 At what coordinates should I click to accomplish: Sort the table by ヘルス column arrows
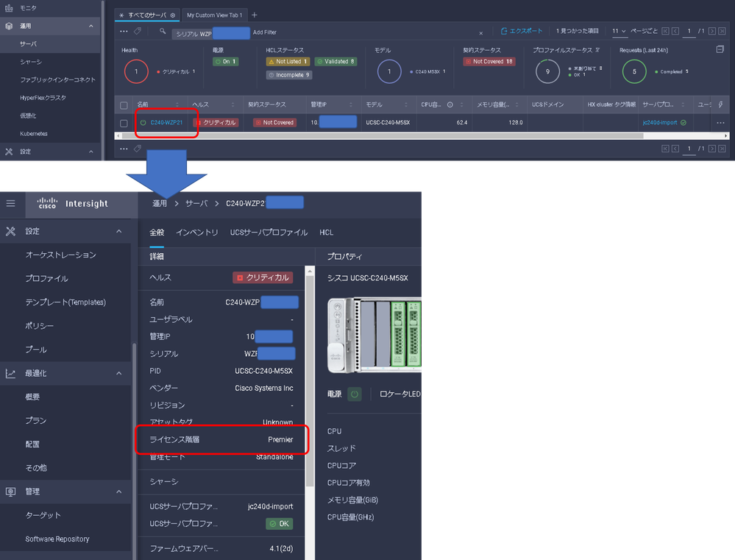232,104
